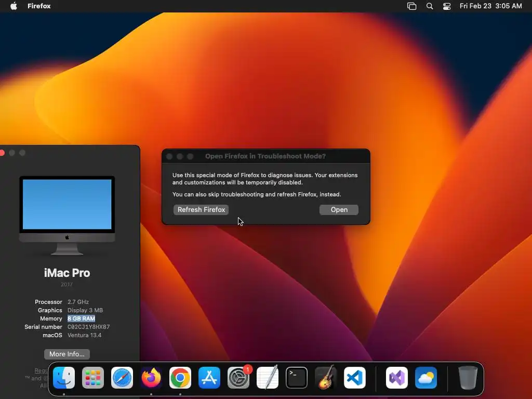Click the Ventura 13.4 macOS value
Screen dimensions: 532x399
tap(85, 335)
